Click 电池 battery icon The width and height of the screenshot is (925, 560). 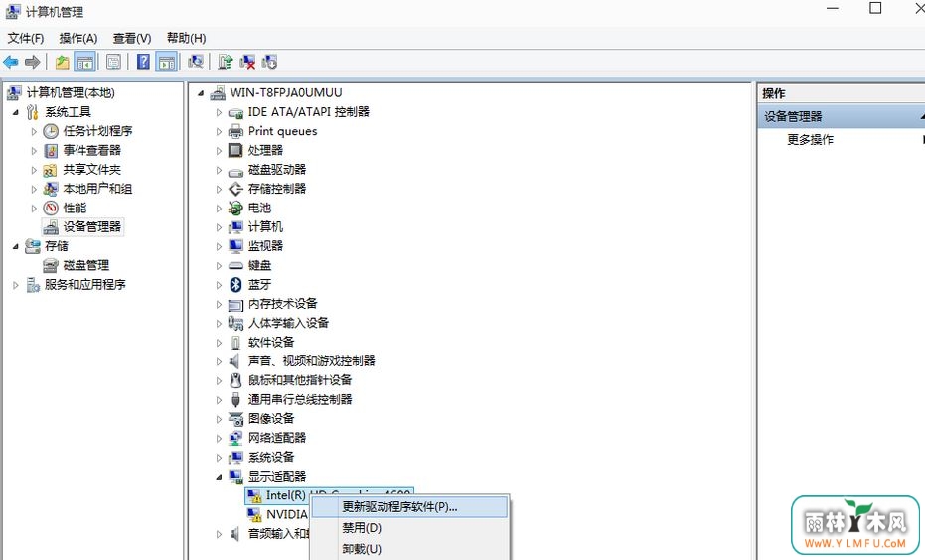pyautogui.click(x=235, y=208)
